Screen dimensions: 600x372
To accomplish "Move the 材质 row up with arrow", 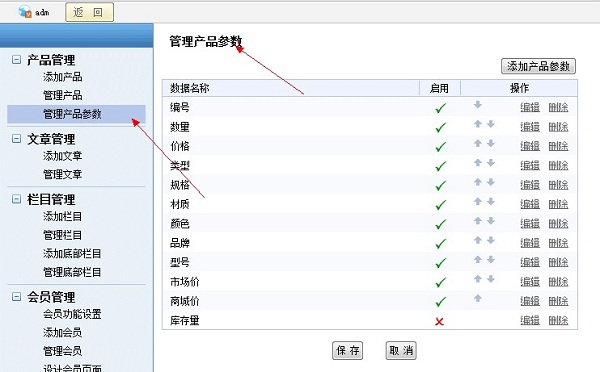I will tap(478, 201).
